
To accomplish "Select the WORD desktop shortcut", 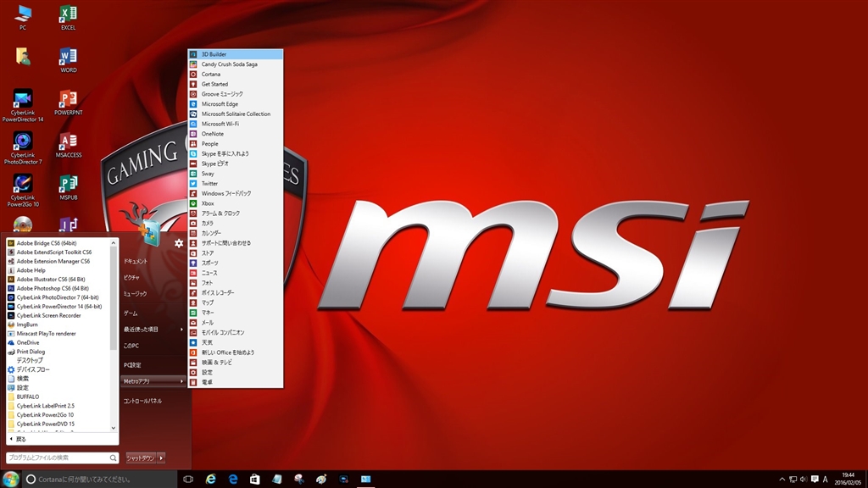I will [68, 58].
